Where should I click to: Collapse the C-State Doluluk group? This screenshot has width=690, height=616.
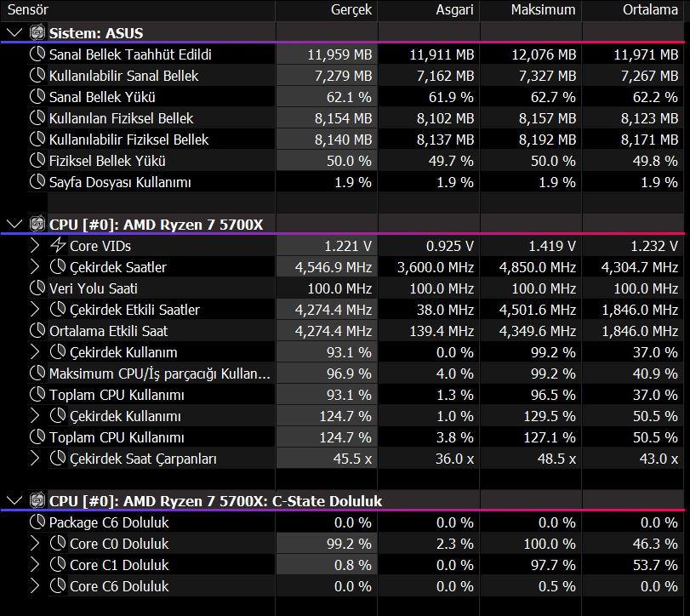click(x=14, y=501)
